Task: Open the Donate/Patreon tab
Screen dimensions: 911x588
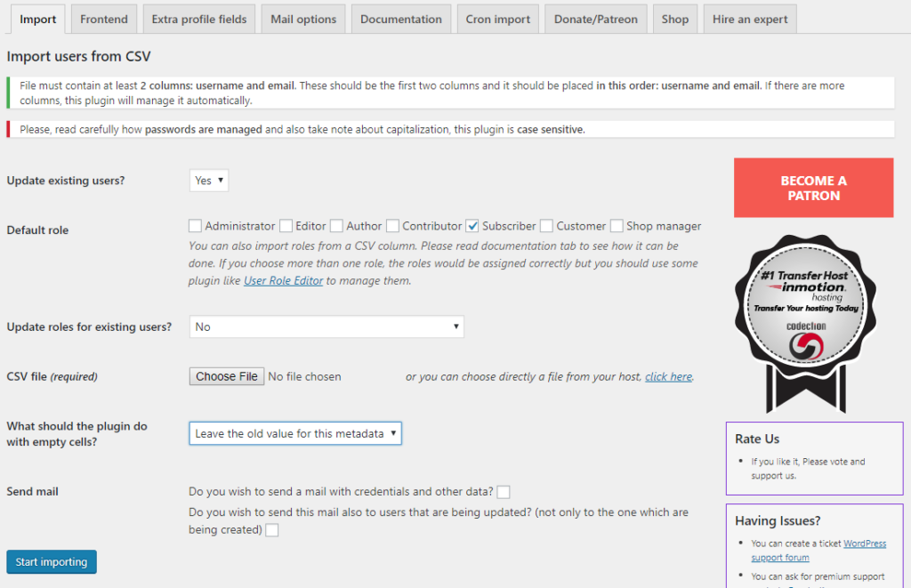Action: click(x=595, y=20)
